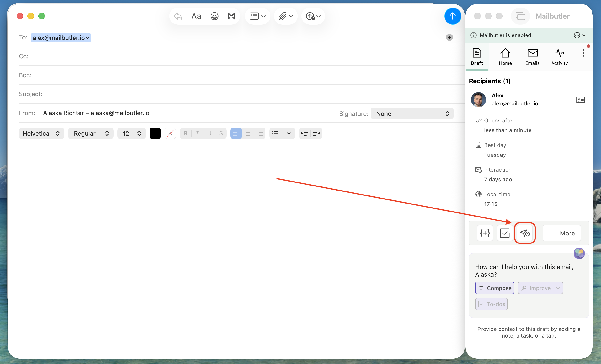
Task: Increase the indent level
Action: [305, 133]
